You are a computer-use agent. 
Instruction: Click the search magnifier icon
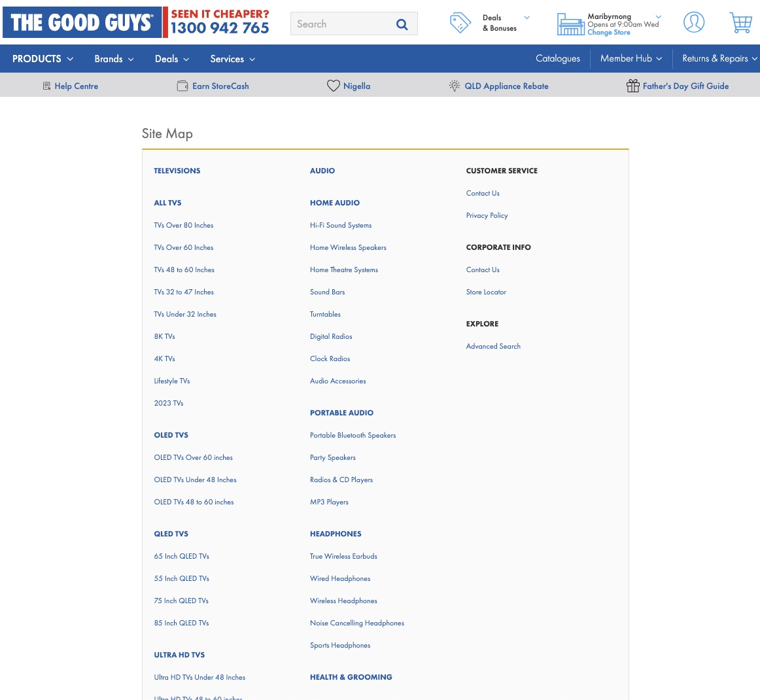(x=402, y=24)
